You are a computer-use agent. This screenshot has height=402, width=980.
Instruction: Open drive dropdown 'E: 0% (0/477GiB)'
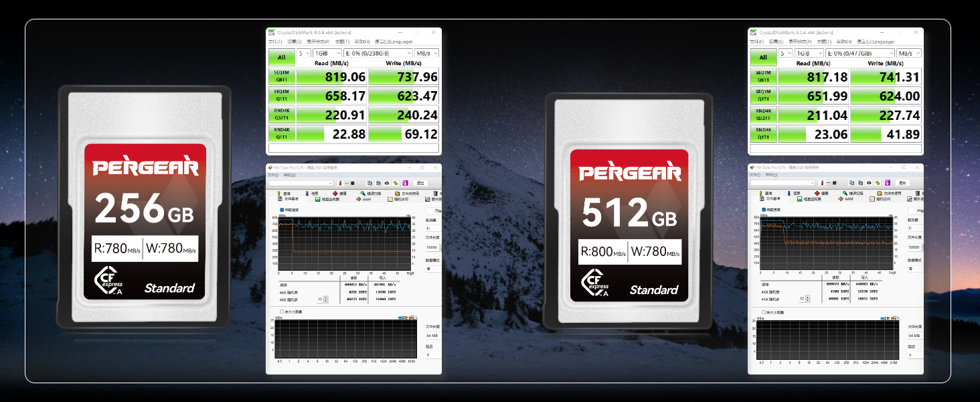pyautogui.click(x=860, y=53)
